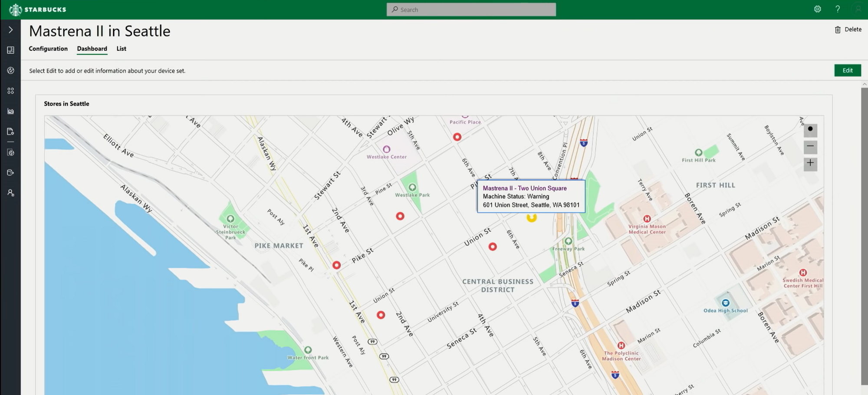868x395 pixels.
Task: Open Device groups icon in sidebar
Action: [x=10, y=91]
